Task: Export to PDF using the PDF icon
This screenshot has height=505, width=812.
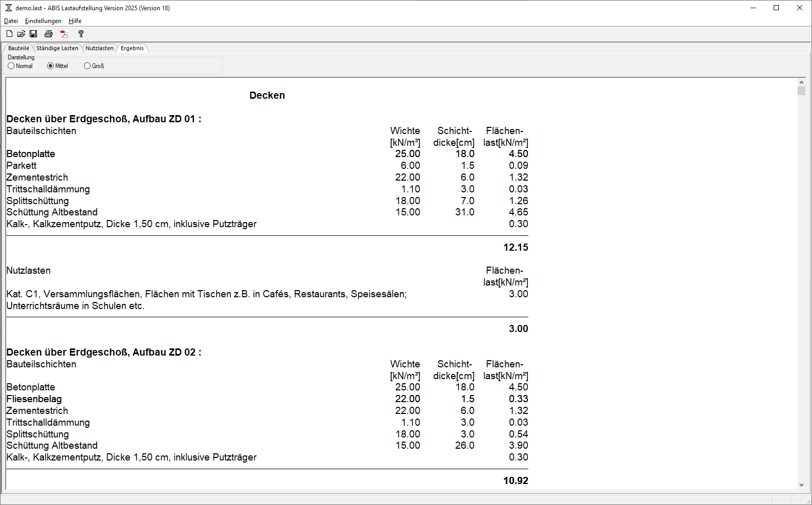Action: (64, 34)
